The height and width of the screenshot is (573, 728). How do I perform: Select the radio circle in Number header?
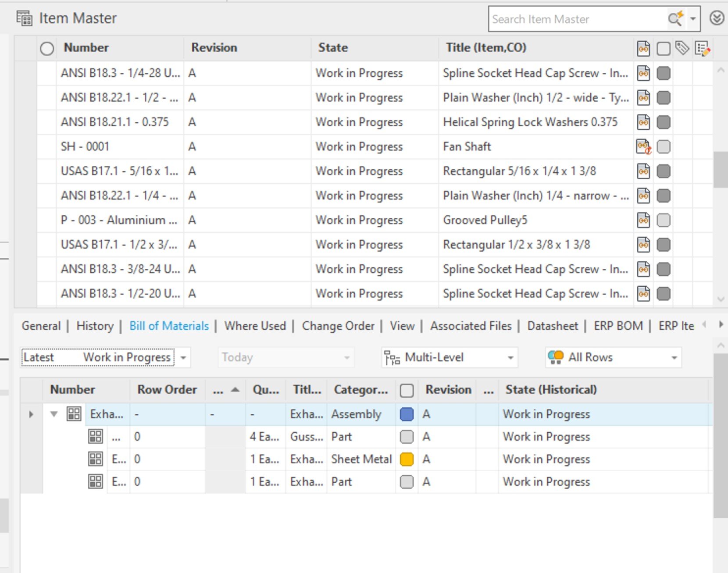(47, 48)
